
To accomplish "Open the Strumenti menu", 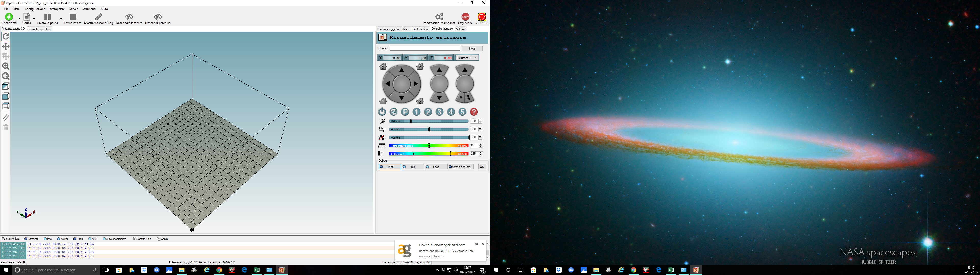I will pyautogui.click(x=89, y=9).
